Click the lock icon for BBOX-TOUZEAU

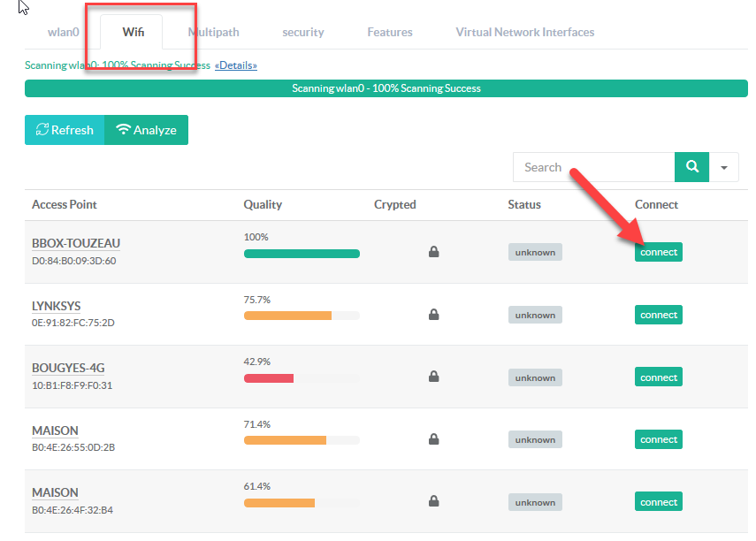click(x=433, y=252)
